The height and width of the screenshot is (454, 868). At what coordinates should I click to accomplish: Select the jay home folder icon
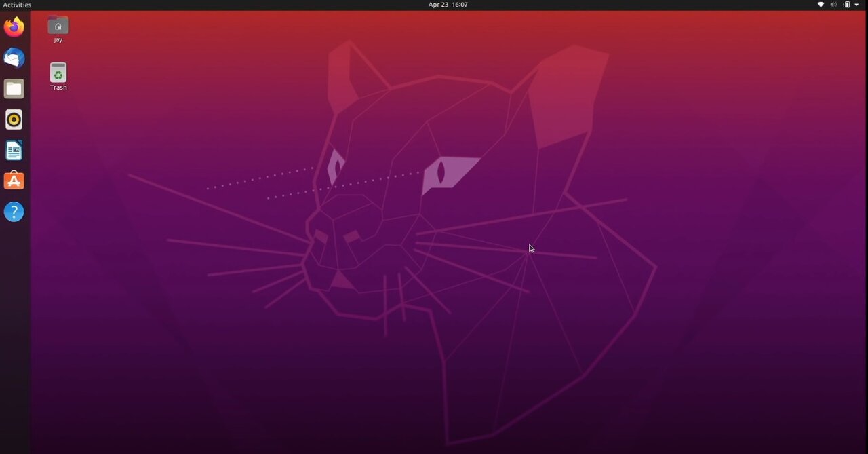tap(58, 30)
